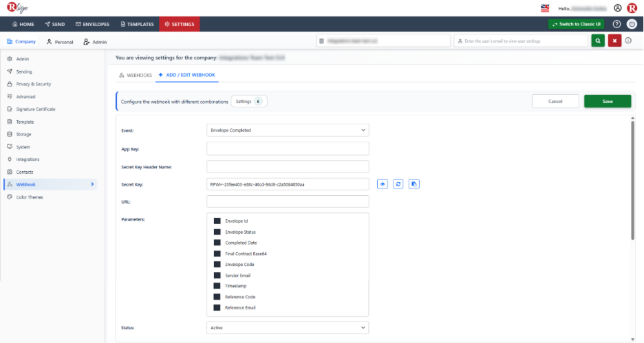
Task: Switch to the Webhooks tab
Action: point(136,75)
